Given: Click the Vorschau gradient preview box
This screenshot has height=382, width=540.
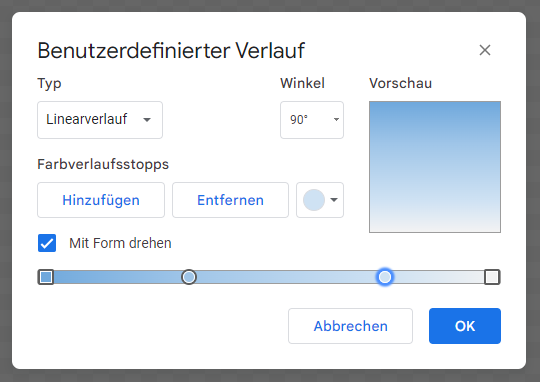Looking at the screenshot, I should tap(435, 167).
